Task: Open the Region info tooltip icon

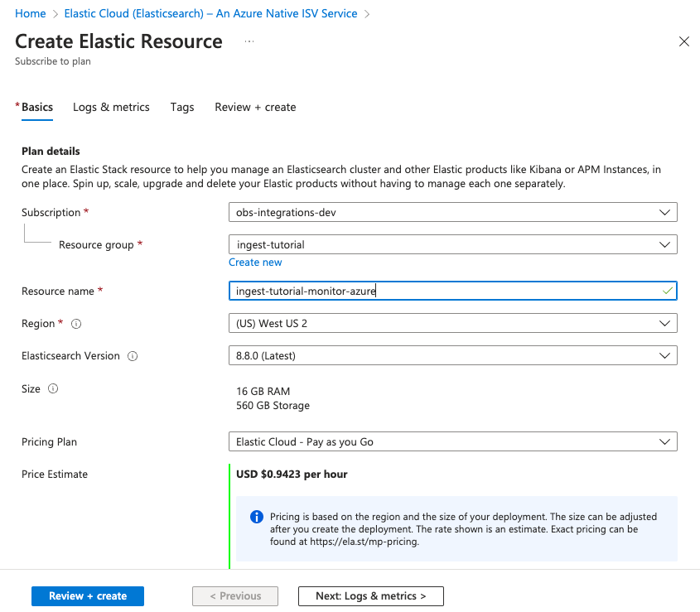Action: tap(75, 323)
